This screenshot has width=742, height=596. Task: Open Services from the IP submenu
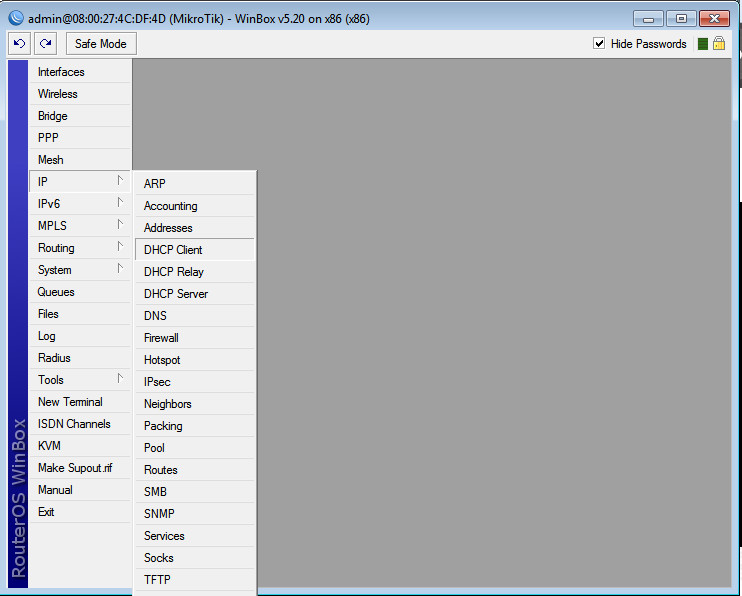(195, 536)
